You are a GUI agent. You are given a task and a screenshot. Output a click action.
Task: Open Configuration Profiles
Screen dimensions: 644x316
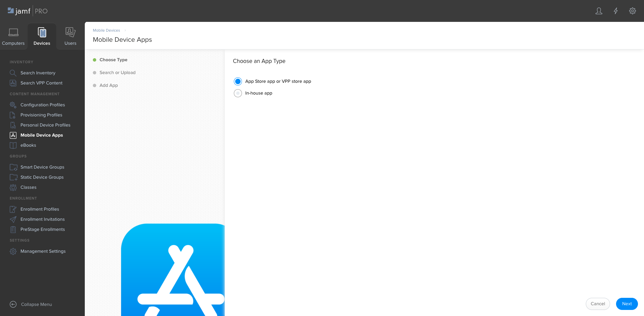43,105
